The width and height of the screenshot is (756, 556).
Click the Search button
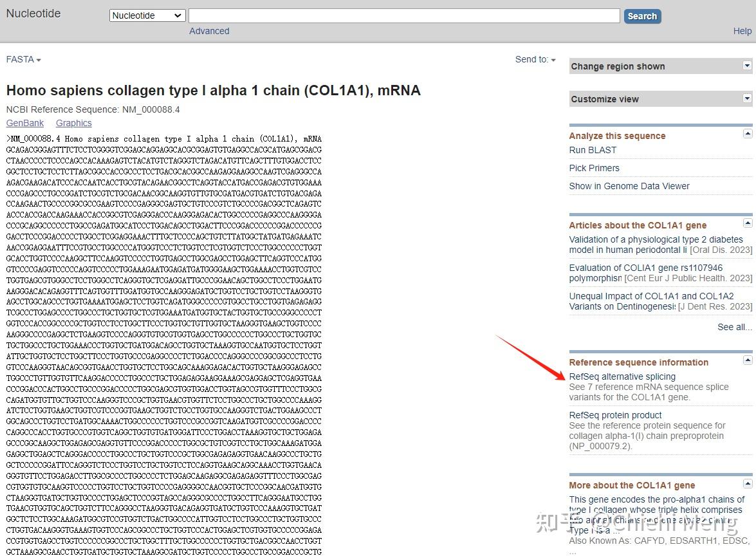coord(642,16)
